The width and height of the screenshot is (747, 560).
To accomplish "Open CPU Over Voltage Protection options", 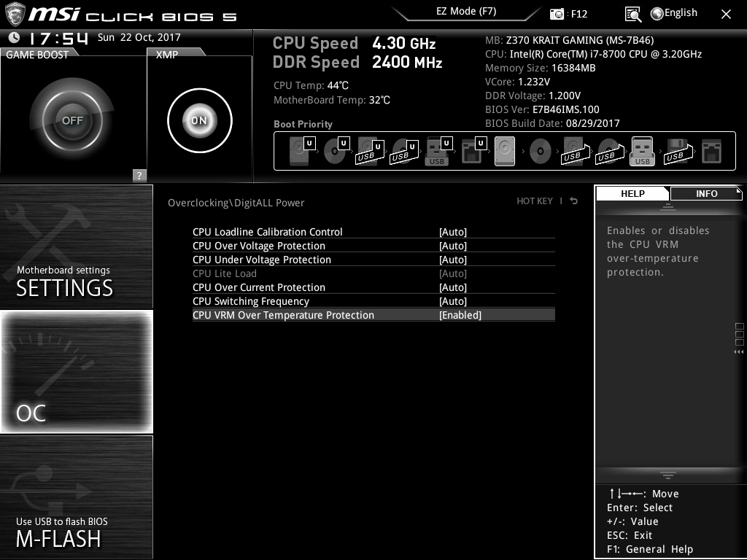I will pos(373,246).
